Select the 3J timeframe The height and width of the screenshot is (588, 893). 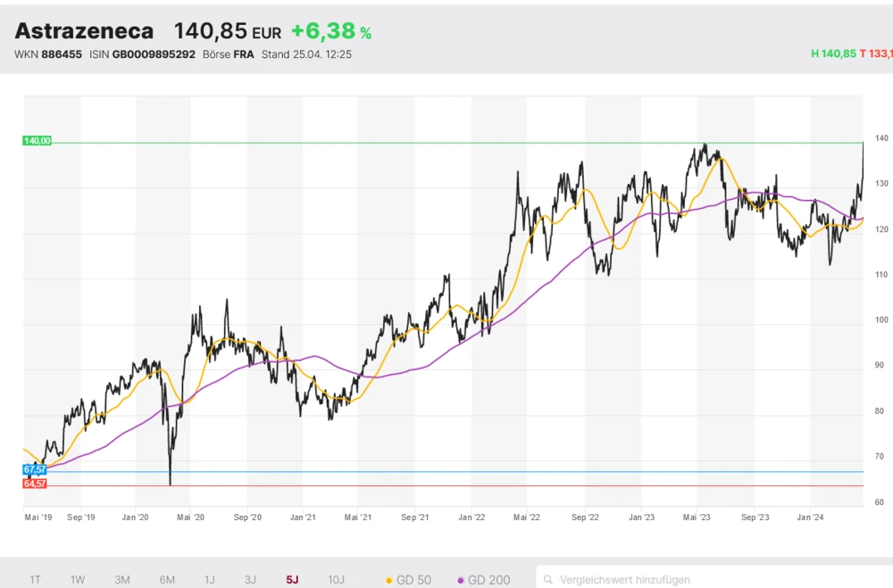[x=250, y=580]
